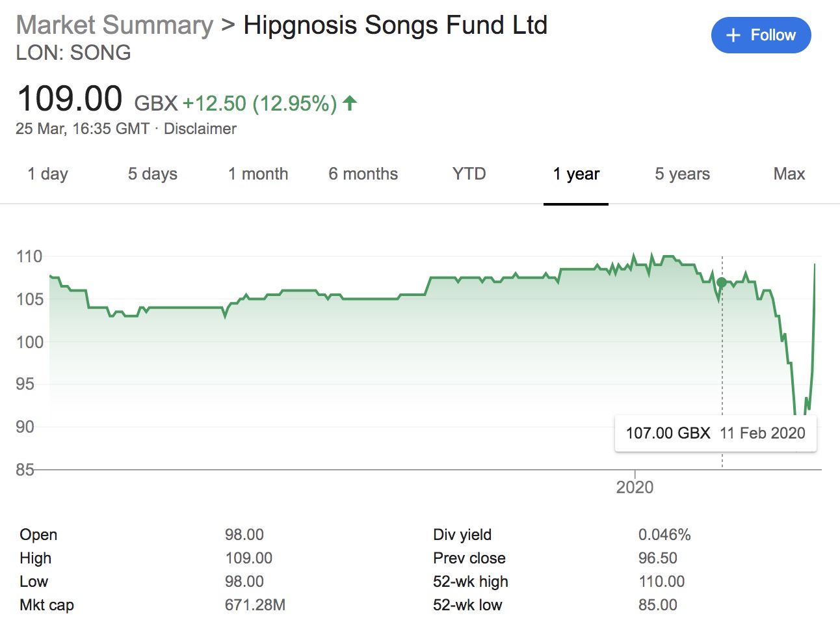840x622 pixels.
Task: Click the Hipgnosis Songs Fund Ltd title
Action: pyautogui.click(x=395, y=25)
